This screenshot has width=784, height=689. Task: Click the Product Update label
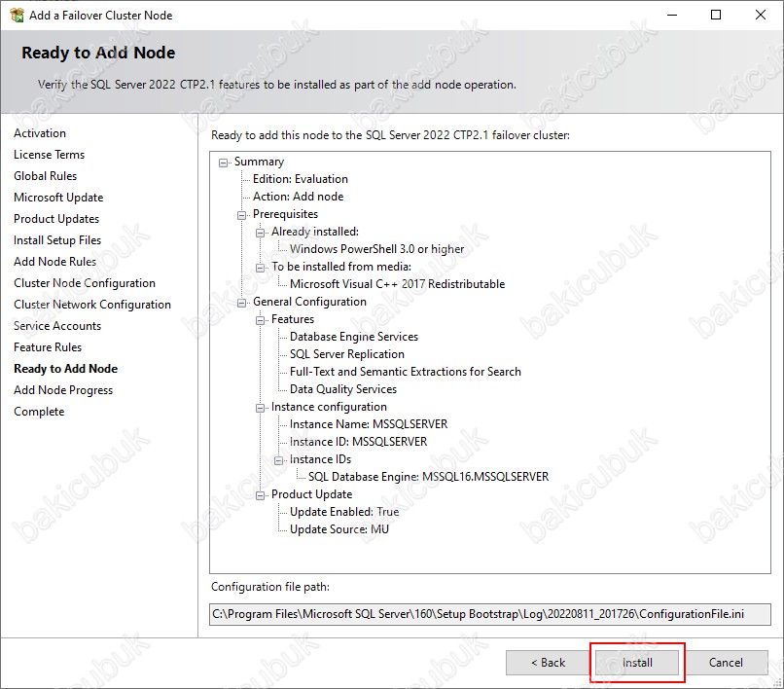point(311,494)
